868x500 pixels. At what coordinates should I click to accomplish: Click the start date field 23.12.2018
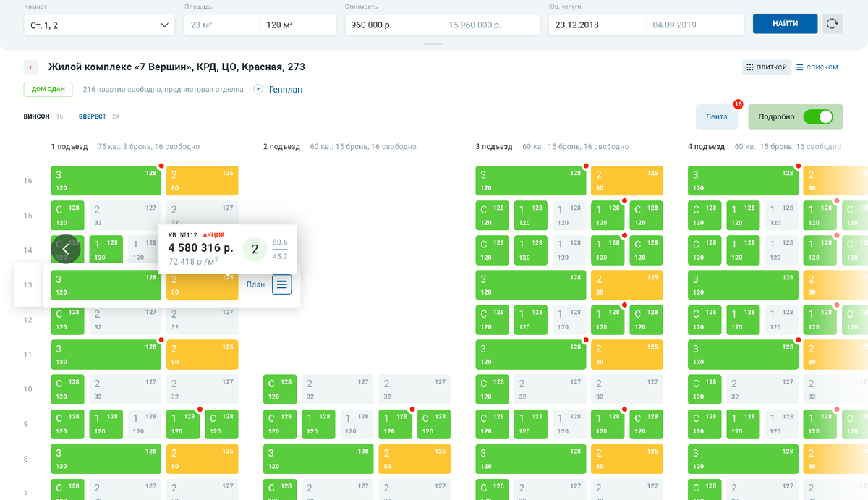pyautogui.click(x=597, y=25)
